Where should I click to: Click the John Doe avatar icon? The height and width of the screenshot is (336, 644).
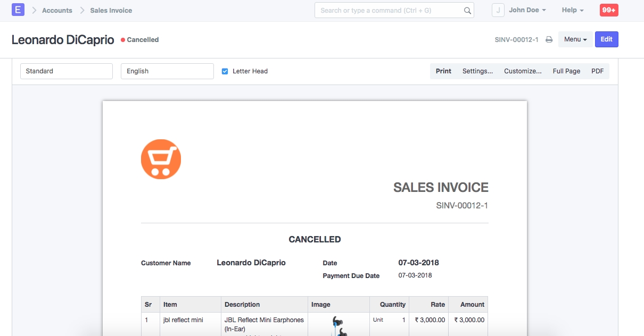[x=498, y=10]
